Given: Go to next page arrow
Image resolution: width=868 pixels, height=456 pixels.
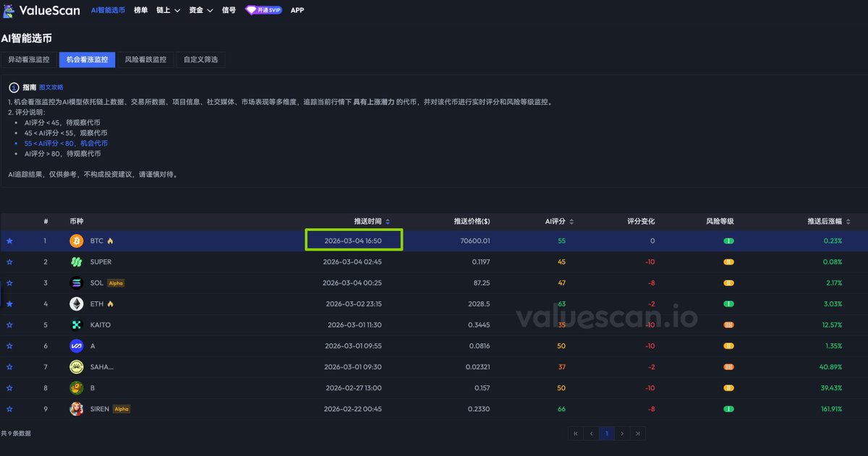Looking at the screenshot, I should click(622, 434).
